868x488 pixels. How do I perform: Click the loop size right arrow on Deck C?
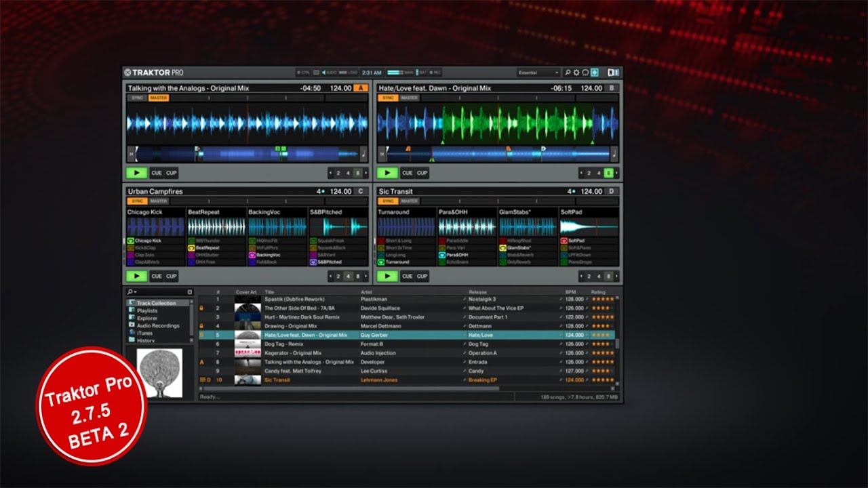coord(365,276)
